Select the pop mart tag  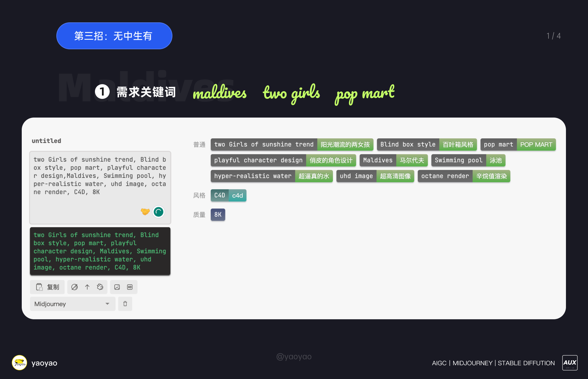coord(518,144)
